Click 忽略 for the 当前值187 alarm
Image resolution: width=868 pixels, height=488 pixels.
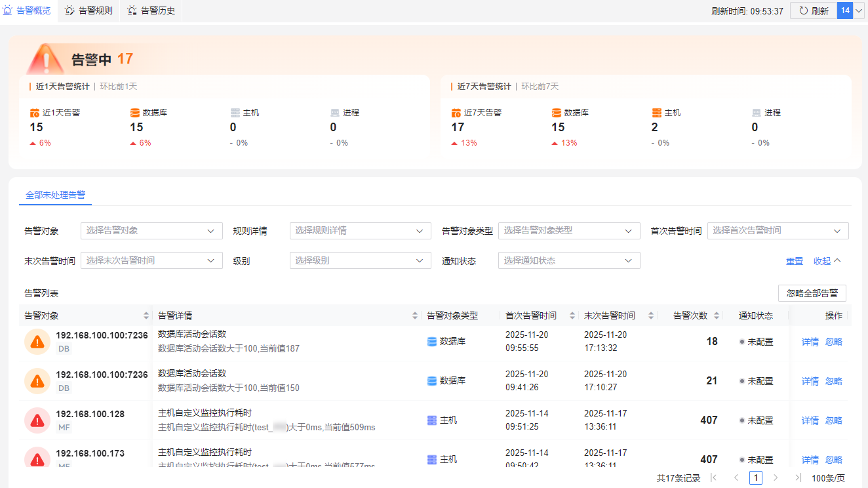point(834,342)
